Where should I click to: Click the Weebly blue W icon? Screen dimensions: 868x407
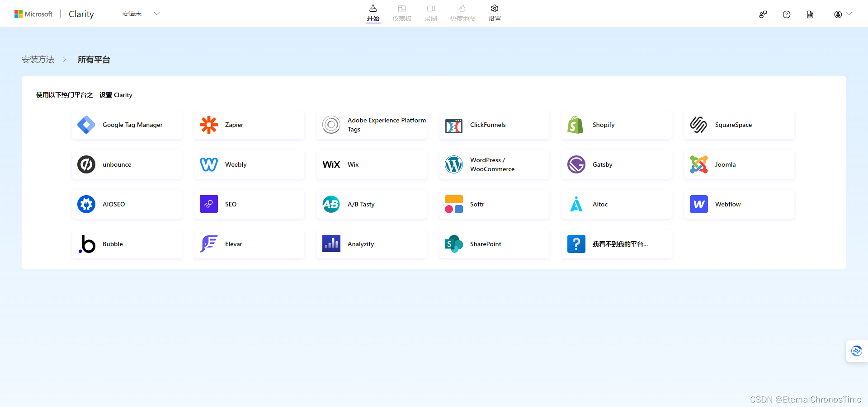coord(209,164)
